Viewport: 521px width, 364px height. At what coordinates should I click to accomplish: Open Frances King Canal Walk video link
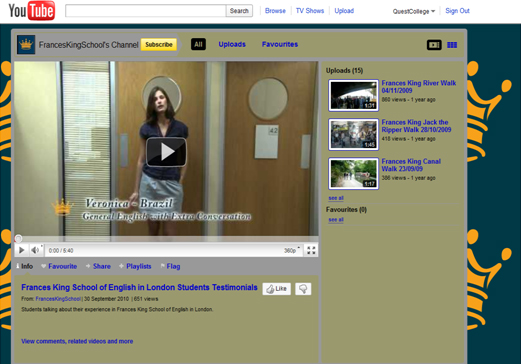tap(411, 165)
